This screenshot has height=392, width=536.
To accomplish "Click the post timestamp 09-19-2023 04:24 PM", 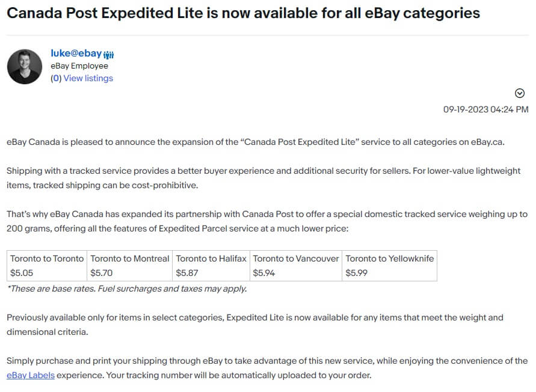I will (x=485, y=109).
